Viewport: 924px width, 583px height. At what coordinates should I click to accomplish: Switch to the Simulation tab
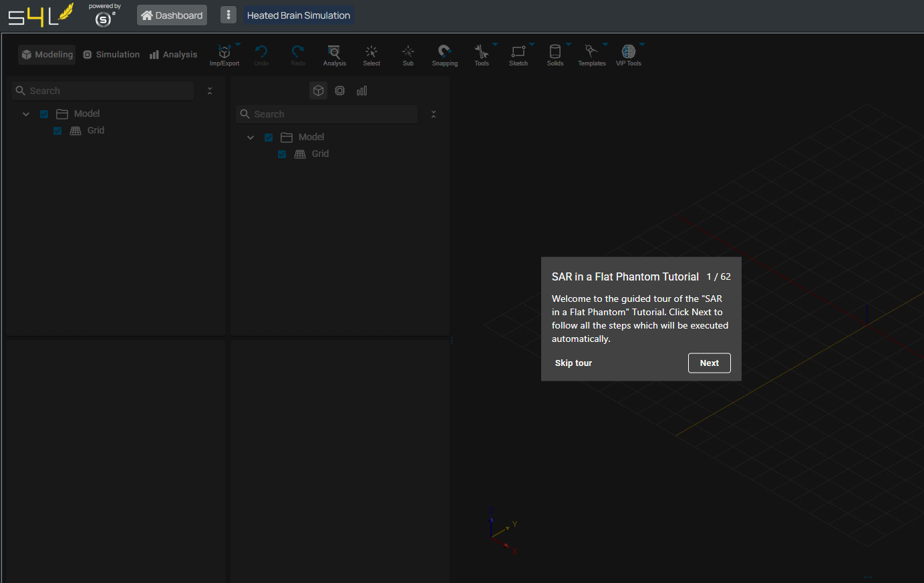111,55
